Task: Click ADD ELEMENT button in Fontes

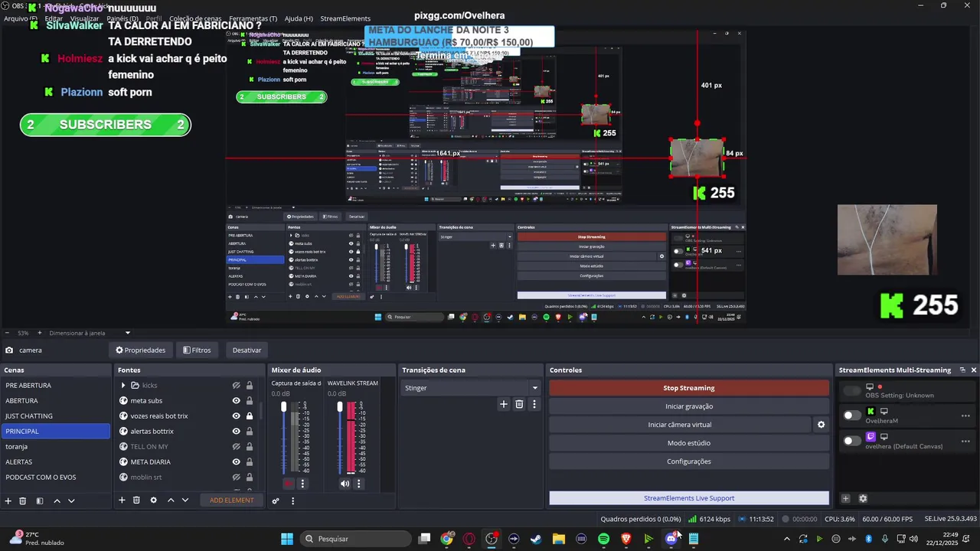Action: coord(231,500)
